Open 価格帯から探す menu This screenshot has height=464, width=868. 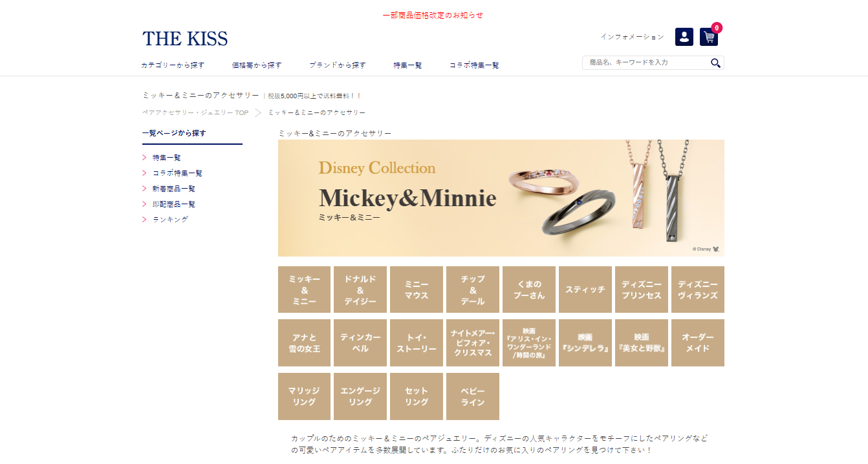point(257,65)
